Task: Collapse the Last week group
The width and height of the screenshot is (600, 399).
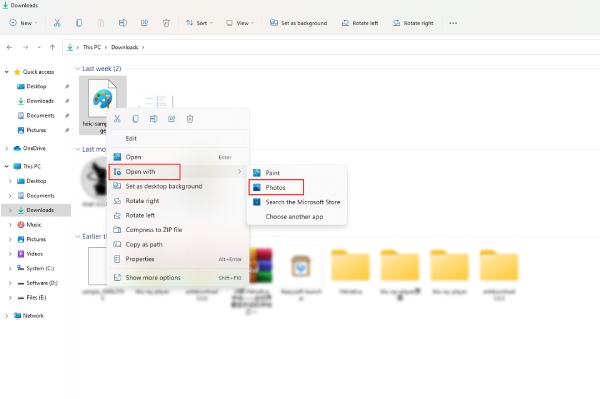Action: pos(78,68)
